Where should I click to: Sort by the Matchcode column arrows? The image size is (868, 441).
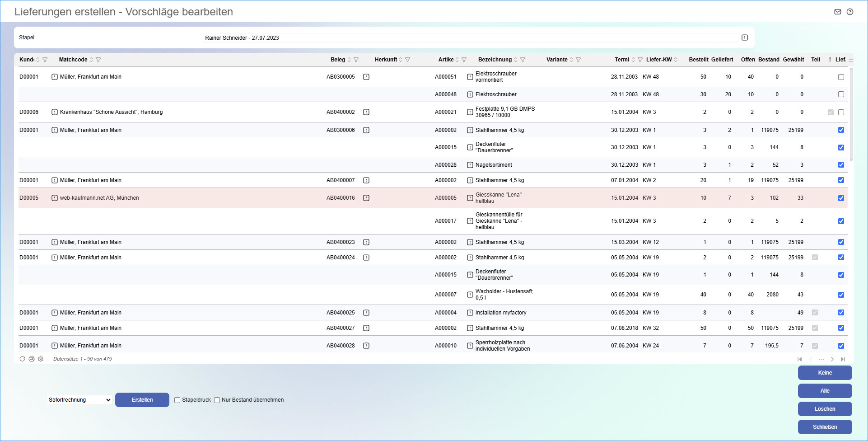coord(91,60)
